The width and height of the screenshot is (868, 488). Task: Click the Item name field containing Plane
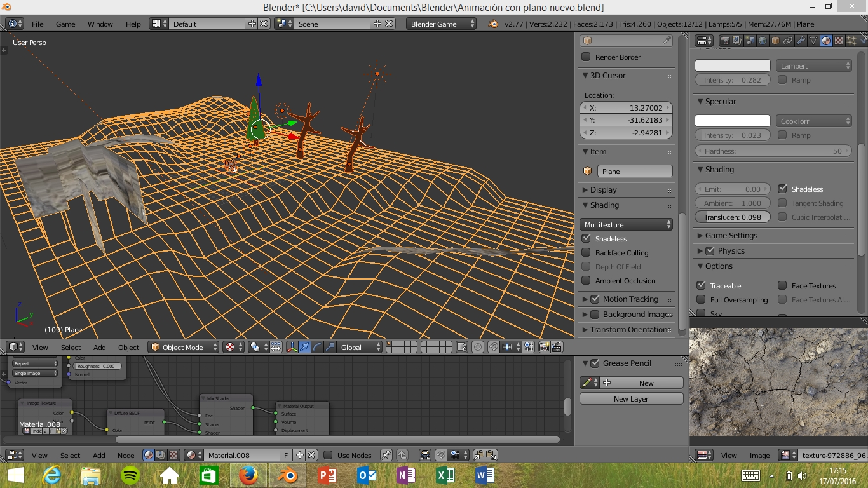[x=634, y=172]
